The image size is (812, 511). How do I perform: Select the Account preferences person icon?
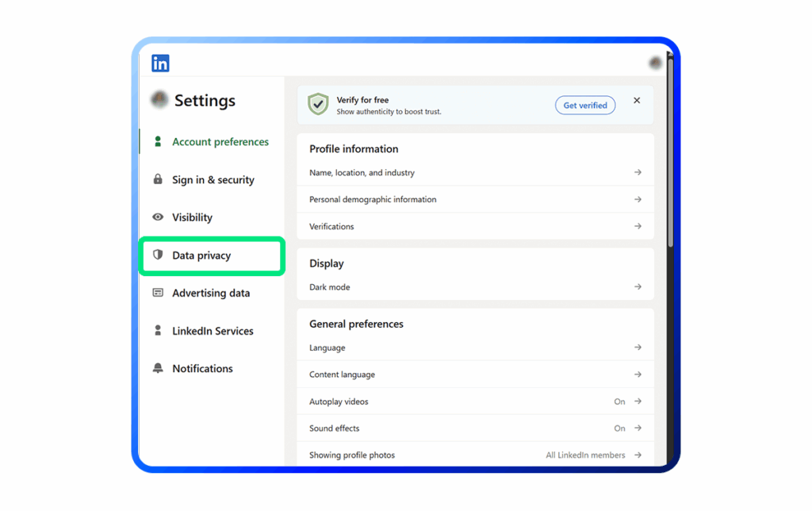(x=158, y=141)
